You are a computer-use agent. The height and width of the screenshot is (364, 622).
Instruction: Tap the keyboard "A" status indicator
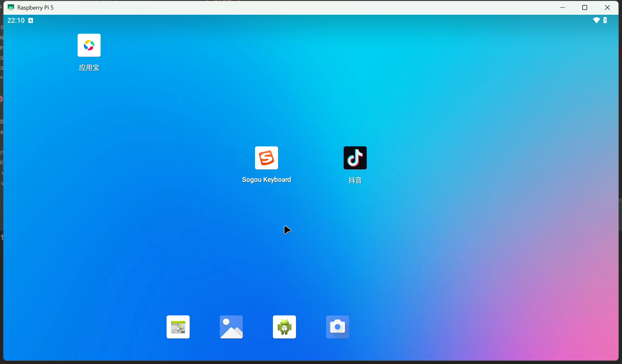pyautogui.click(x=31, y=20)
